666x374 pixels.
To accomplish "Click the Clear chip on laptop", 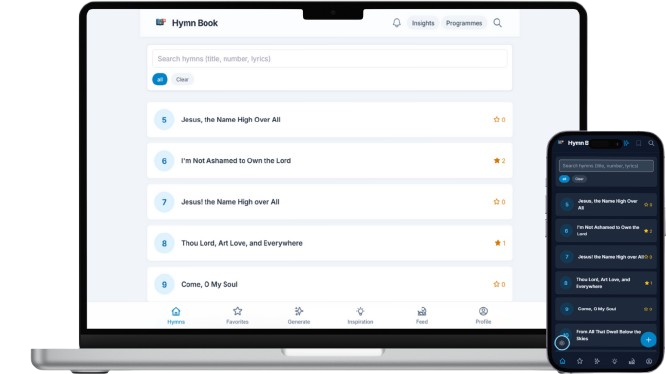I will point(182,79).
